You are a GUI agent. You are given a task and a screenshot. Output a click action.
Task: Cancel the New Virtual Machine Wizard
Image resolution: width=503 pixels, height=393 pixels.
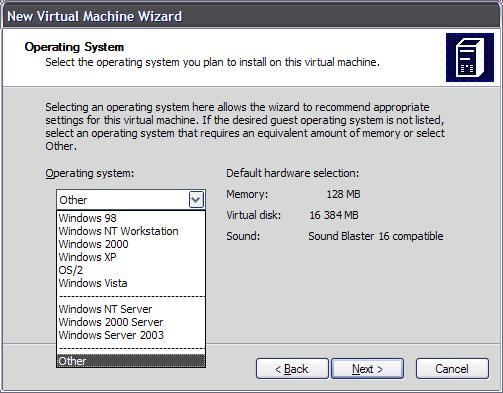click(x=452, y=369)
